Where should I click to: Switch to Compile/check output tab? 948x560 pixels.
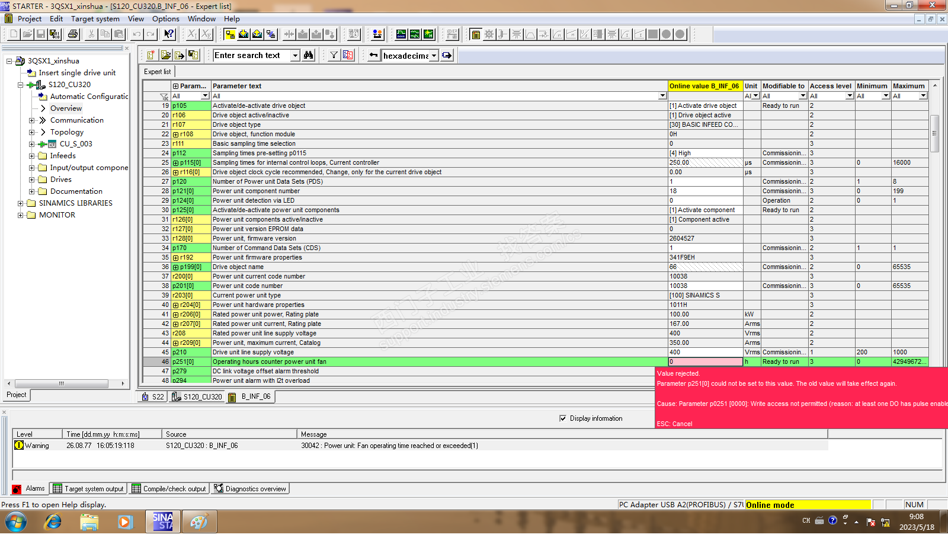pos(169,489)
